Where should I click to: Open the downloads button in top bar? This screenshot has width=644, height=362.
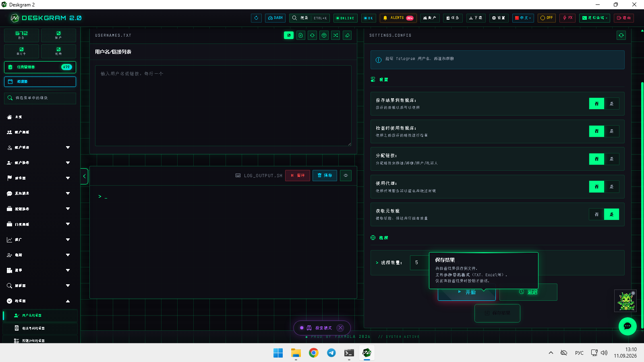pos(476,18)
